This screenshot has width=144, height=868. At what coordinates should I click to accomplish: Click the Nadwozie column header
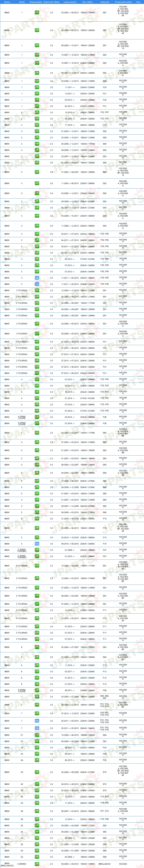click(105, 2)
